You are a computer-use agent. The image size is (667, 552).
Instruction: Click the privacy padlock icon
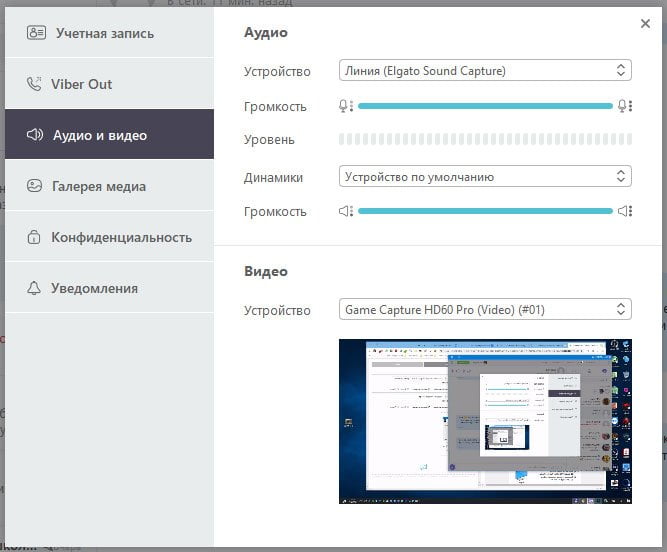coord(34,236)
